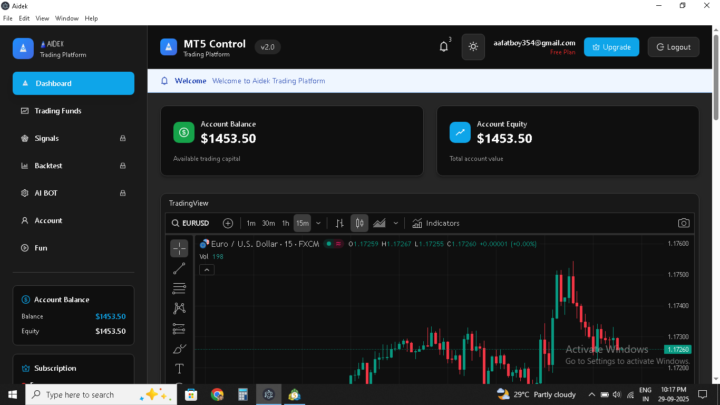This screenshot has height=405, width=720.
Task: Click the volume speaker tray icon
Action: click(x=616, y=394)
